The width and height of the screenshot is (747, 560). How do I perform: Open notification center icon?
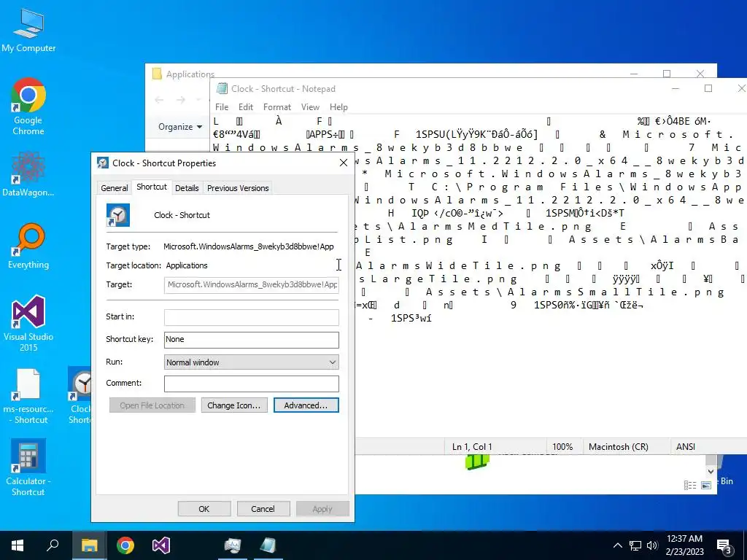pos(724,547)
